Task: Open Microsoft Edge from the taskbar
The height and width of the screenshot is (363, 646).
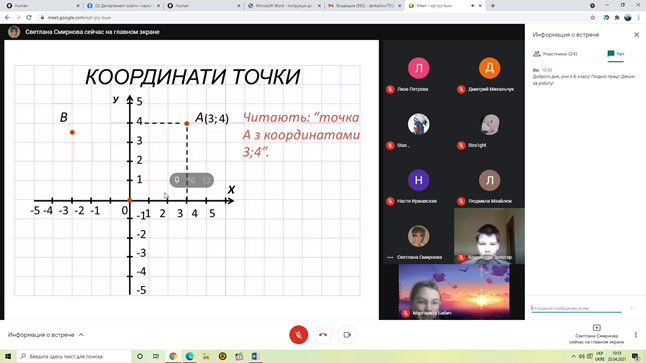Action: pyautogui.click(x=190, y=356)
